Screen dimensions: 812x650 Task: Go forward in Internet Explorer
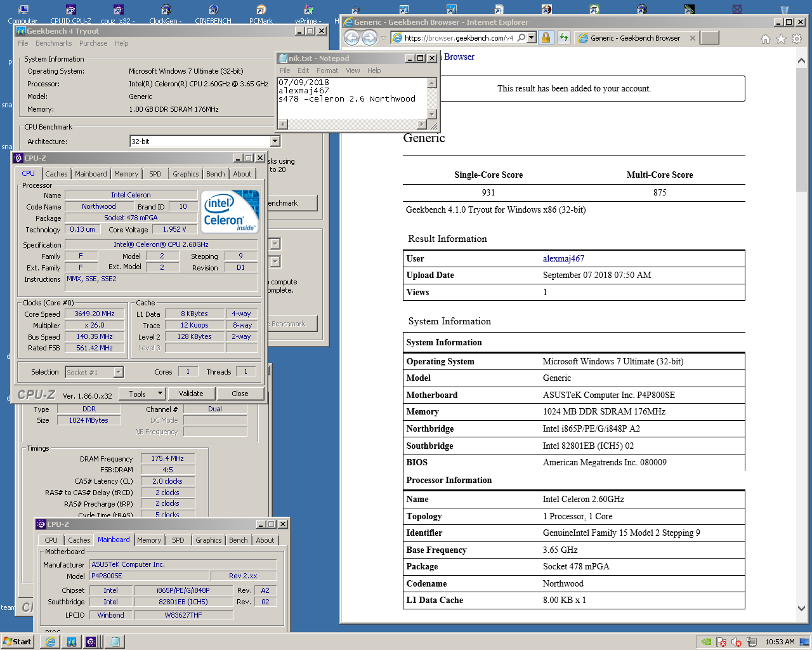tap(370, 37)
